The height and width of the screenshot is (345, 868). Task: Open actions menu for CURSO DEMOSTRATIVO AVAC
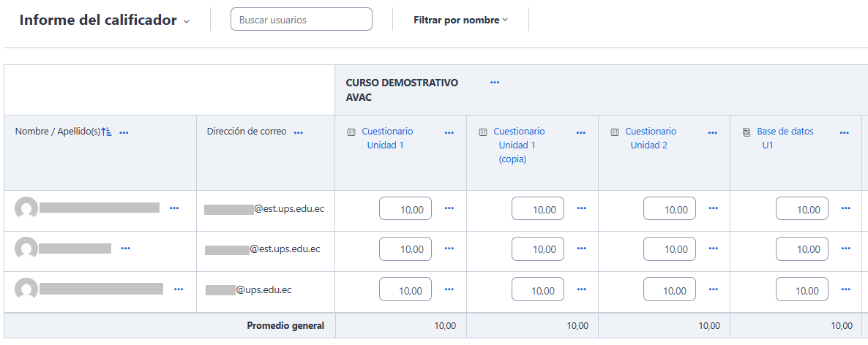[495, 83]
